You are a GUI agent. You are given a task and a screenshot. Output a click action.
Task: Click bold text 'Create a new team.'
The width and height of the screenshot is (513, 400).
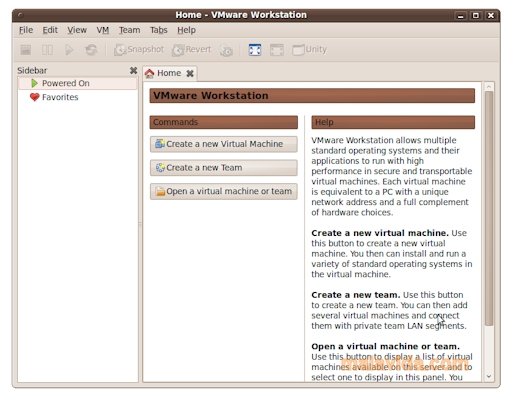356,295
